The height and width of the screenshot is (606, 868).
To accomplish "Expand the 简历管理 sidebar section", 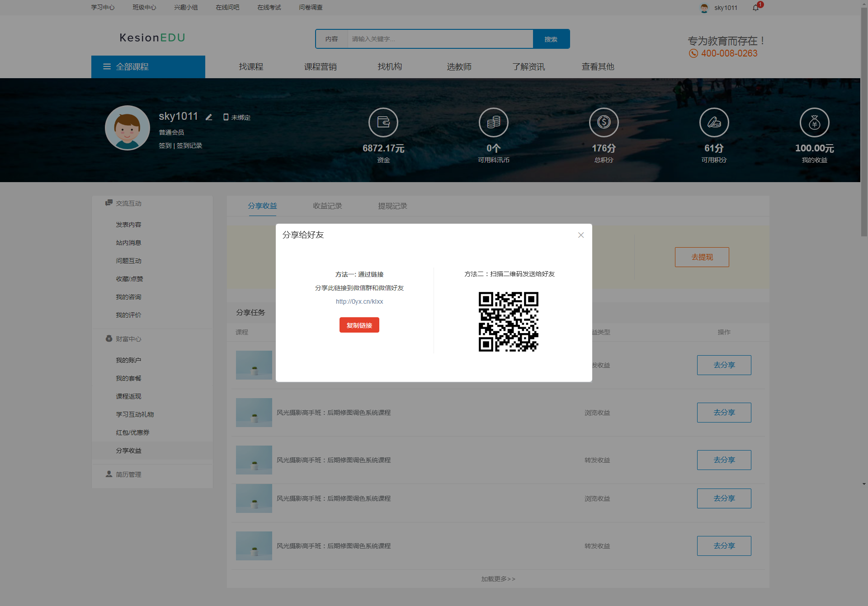I will [128, 474].
